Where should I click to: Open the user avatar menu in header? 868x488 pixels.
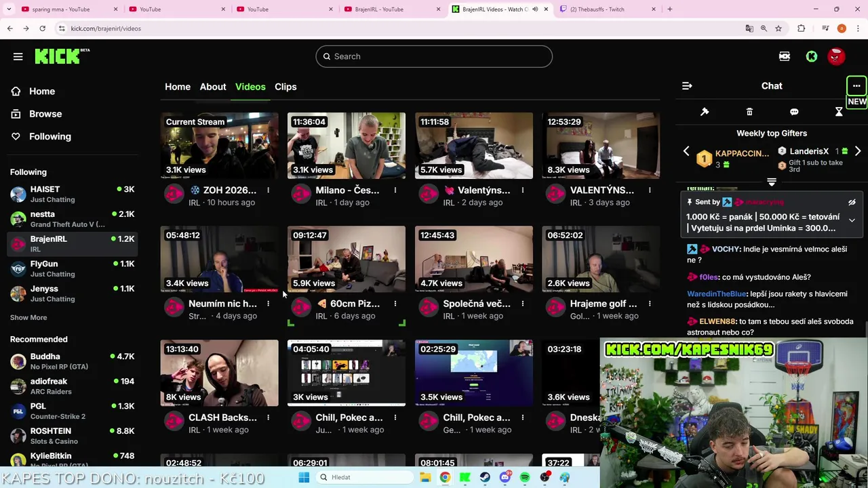[836, 56]
